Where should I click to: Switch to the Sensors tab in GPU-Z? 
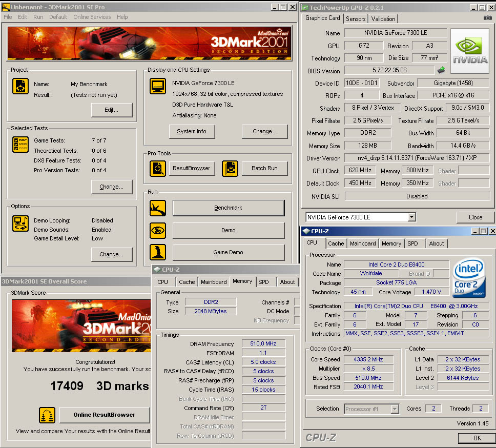coord(356,18)
